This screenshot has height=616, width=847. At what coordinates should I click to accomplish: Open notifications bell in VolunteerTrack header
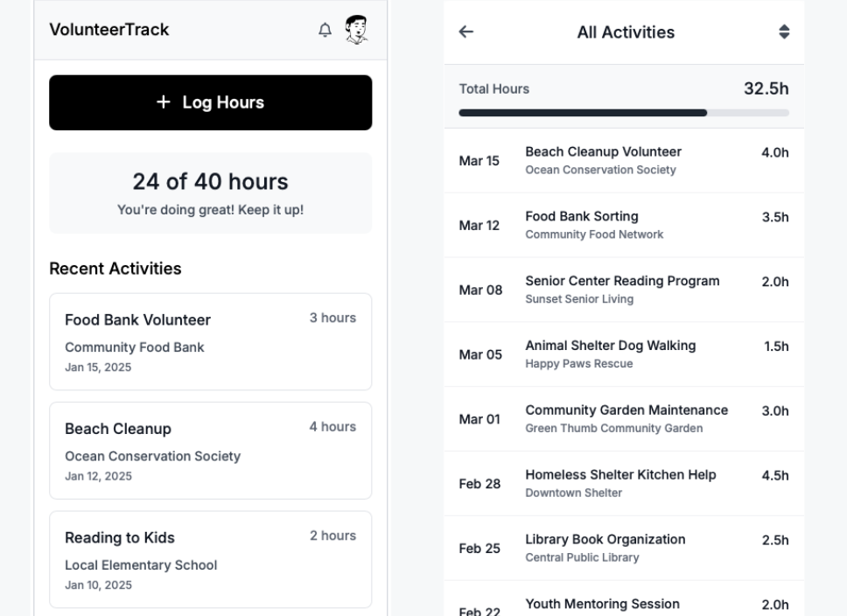coord(325,30)
